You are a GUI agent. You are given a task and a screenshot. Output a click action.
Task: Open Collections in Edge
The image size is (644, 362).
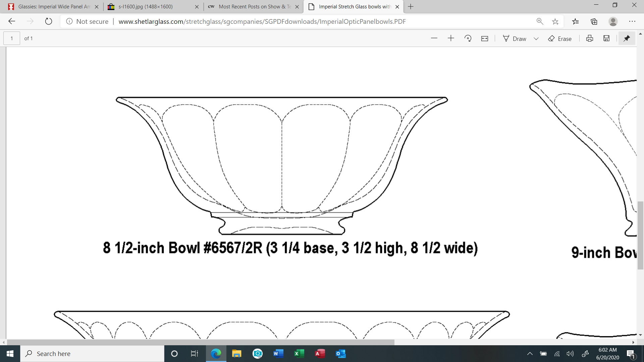click(x=594, y=21)
